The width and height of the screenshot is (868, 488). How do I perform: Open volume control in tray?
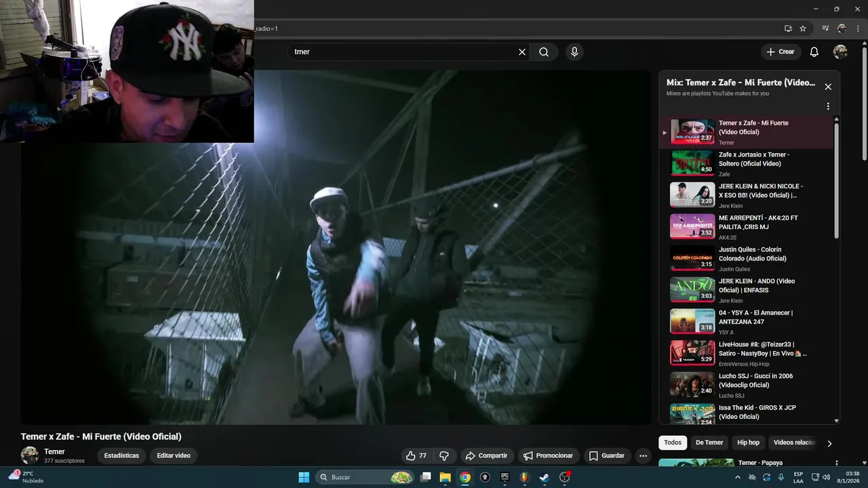(827, 477)
